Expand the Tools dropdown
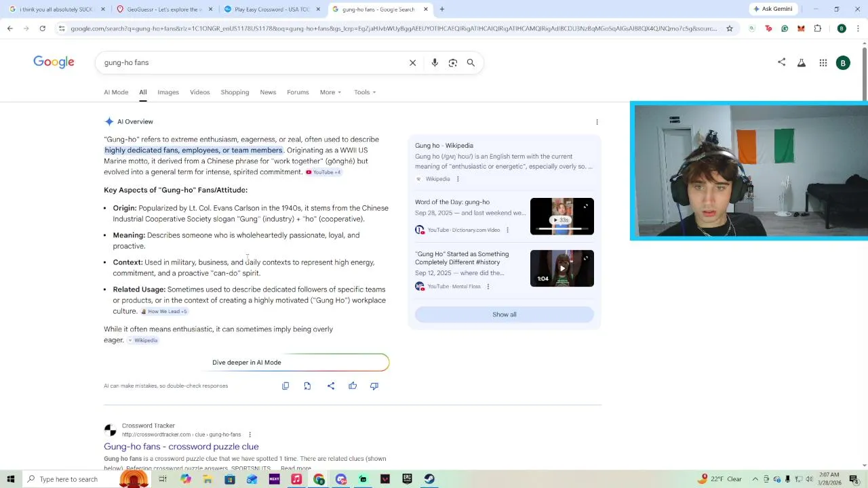This screenshot has width=868, height=488. click(x=365, y=92)
